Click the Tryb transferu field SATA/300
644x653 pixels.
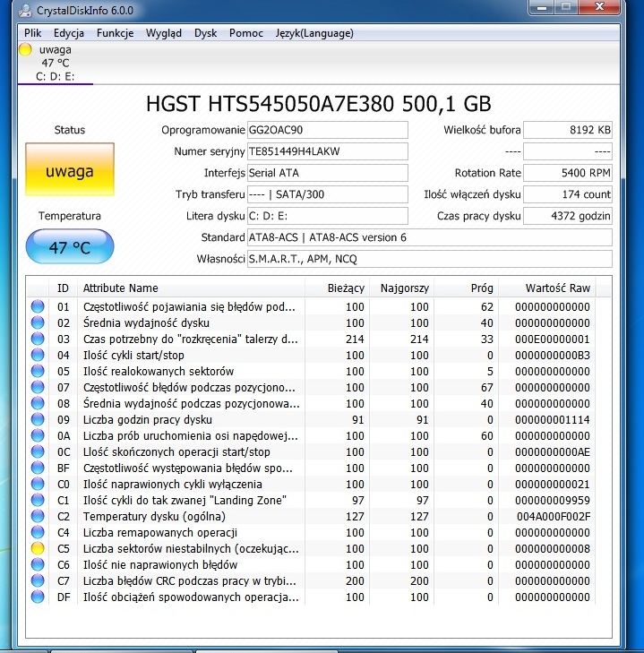[x=328, y=194]
